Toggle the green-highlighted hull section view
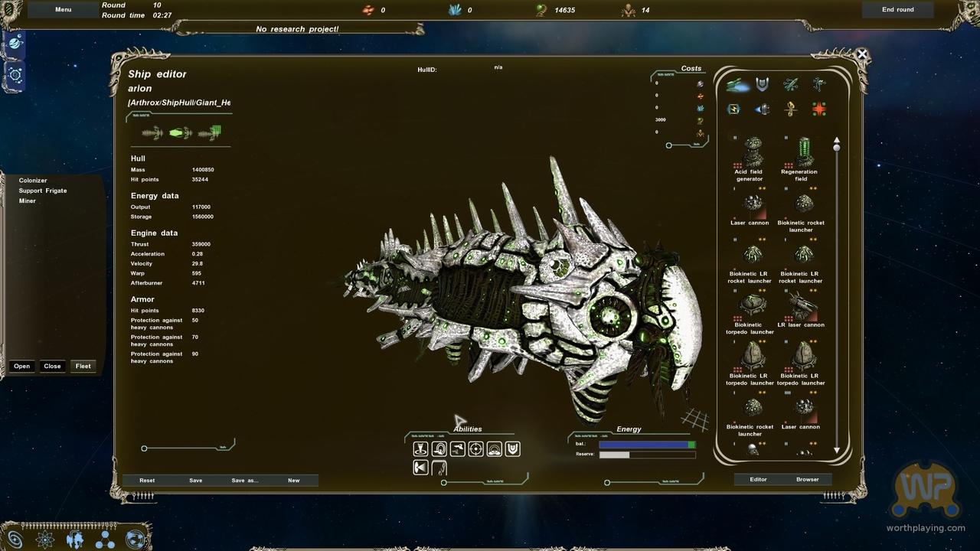The height and width of the screenshot is (551, 980). click(x=180, y=133)
